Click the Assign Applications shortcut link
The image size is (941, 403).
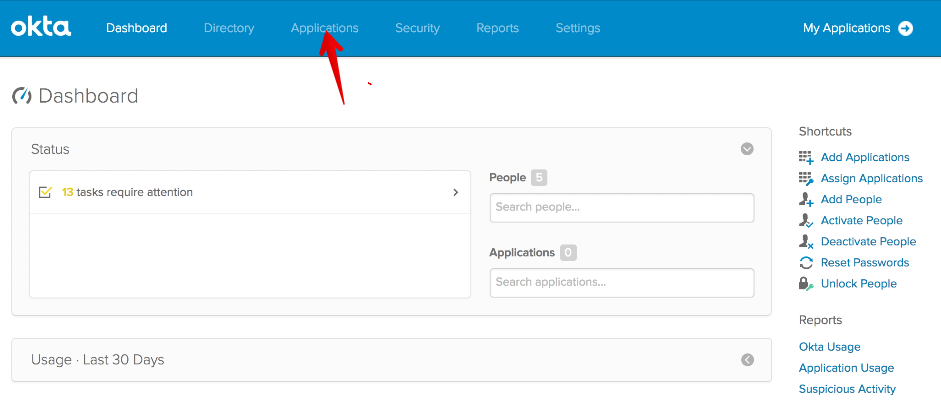tap(871, 179)
